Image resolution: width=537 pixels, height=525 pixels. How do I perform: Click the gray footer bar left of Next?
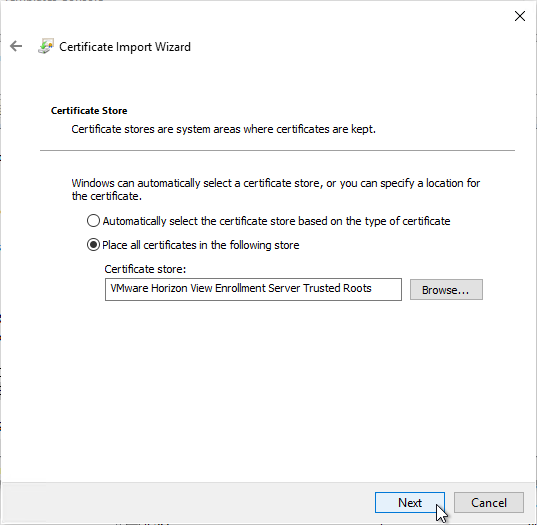(188, 503)
